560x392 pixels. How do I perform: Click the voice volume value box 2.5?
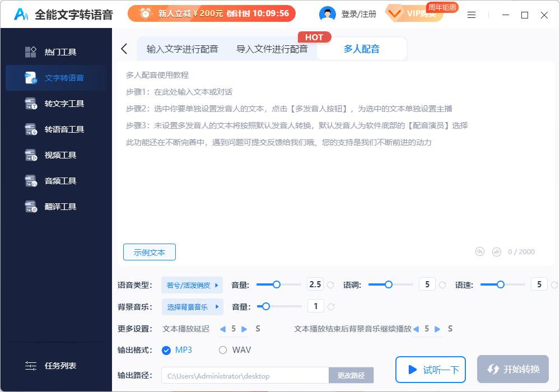click(315, 284)
